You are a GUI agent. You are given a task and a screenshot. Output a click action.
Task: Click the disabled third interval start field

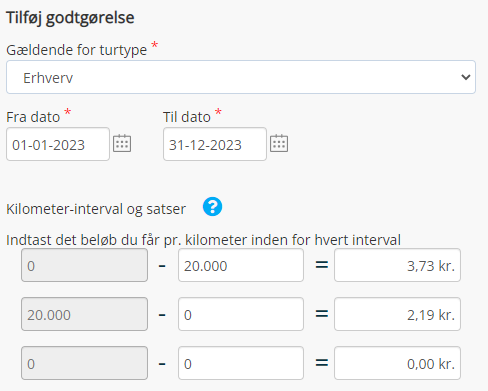84,363
